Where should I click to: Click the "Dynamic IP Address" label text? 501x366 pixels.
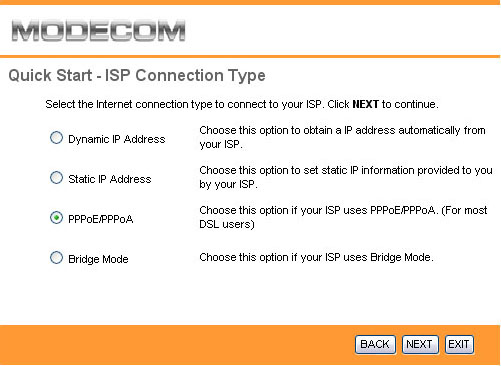point(117,139)
